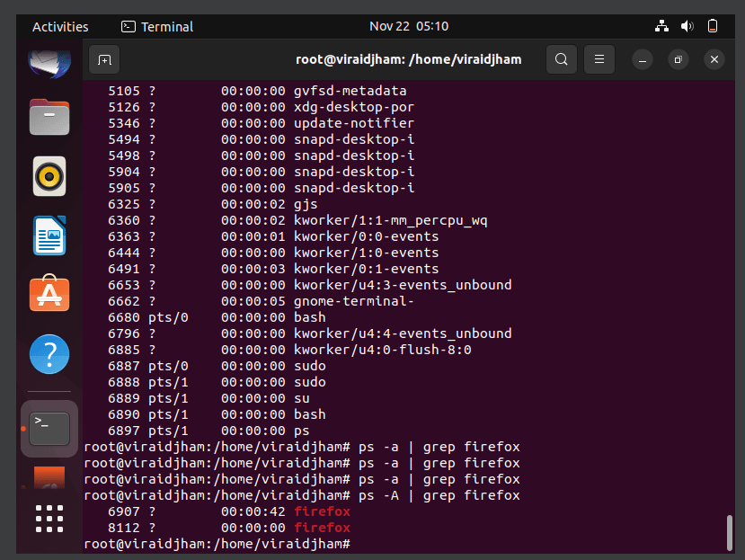Open the terminal hamburger menu
The image size is (745, 560).
pyautogui.click(x=599, y=59)
